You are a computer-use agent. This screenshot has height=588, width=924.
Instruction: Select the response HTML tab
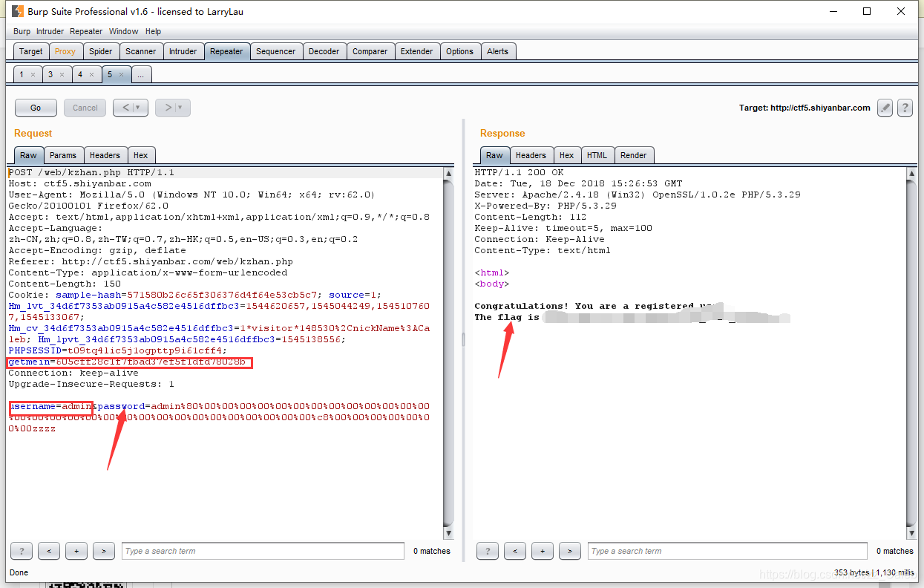(597, 155)
